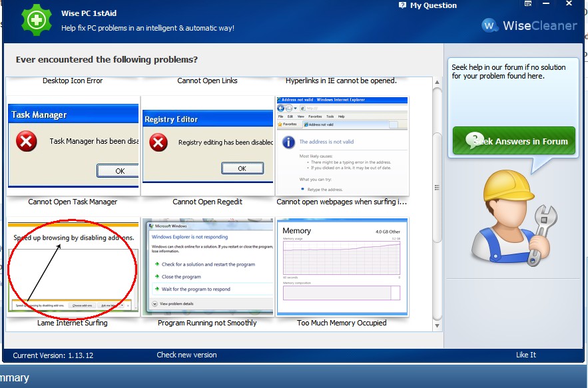Click the technician mascot with wrench

pyautogui.click(x=513, y=218)
